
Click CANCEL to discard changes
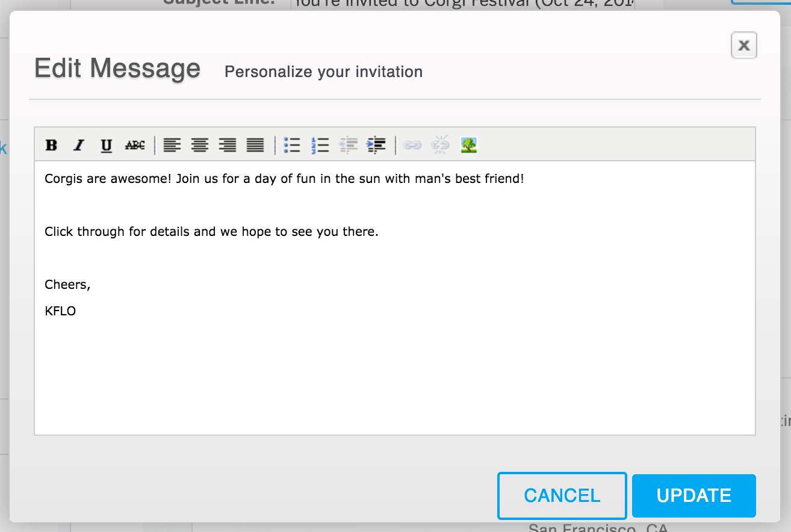click(561, 495)
